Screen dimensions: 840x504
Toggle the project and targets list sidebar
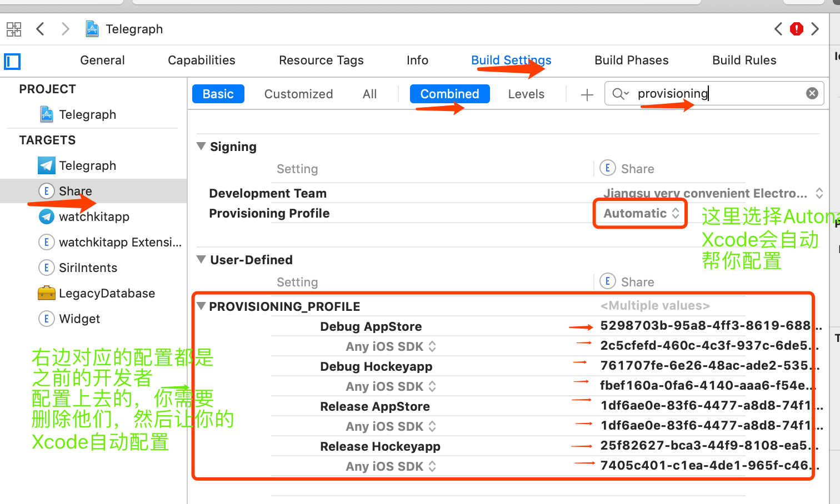12,61
